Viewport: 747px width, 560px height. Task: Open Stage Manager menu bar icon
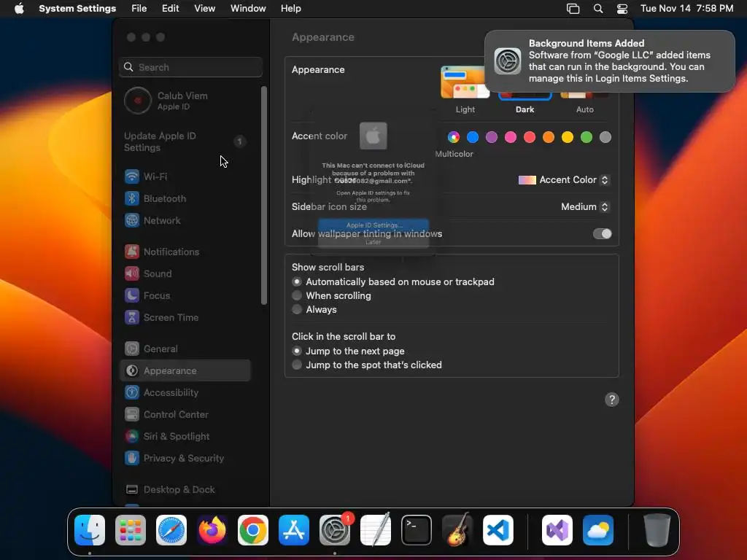coord(573,9)
